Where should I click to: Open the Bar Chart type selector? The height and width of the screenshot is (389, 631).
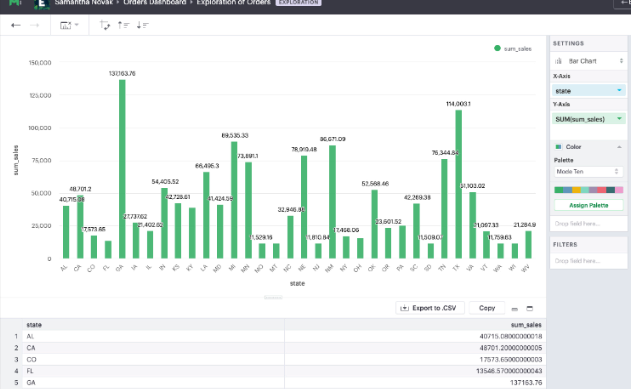(x=588, y=61)
